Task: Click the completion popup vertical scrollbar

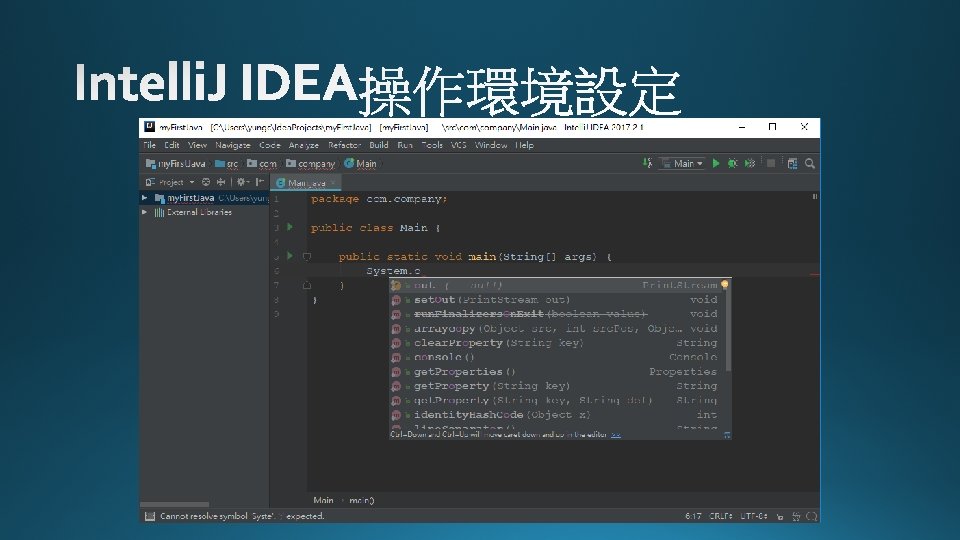Action: pos(728,331)
